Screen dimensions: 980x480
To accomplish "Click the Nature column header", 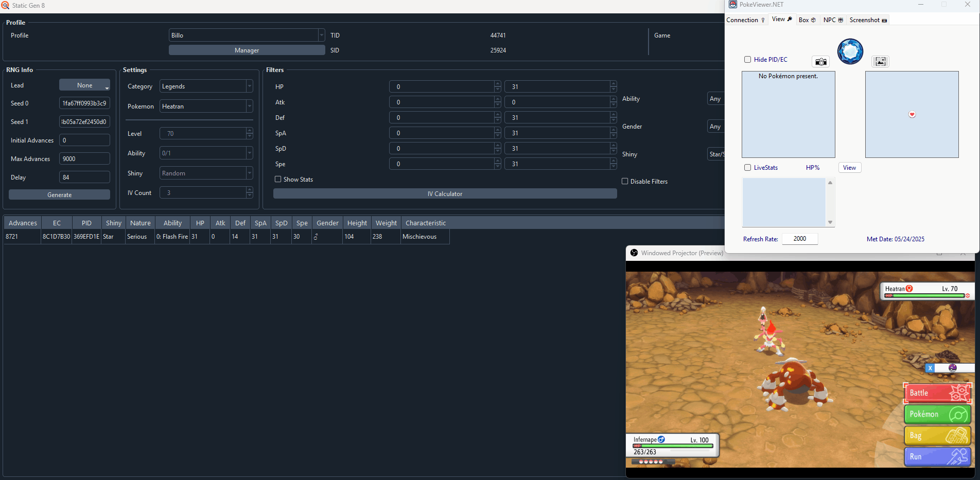I will pyautogui.click(x=141, y=223).
